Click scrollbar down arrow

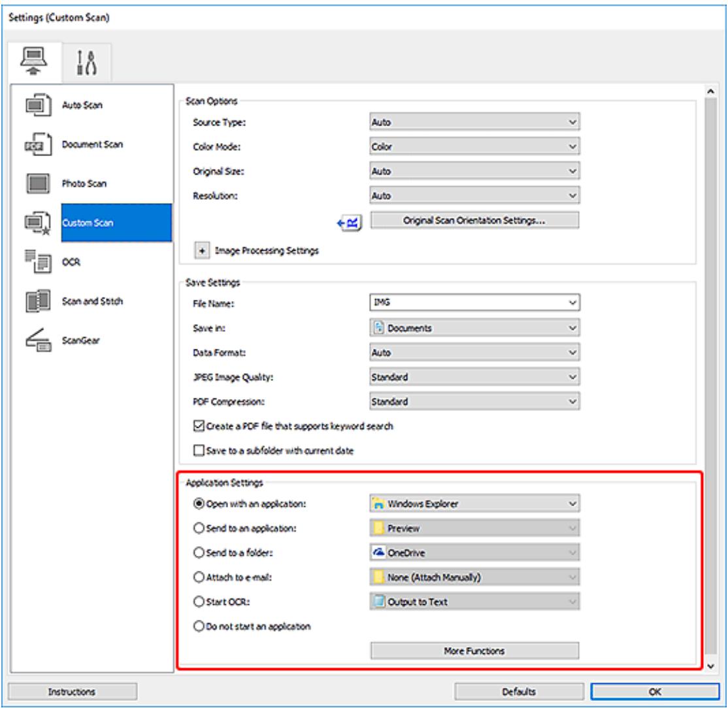click(x=710, y=666)
